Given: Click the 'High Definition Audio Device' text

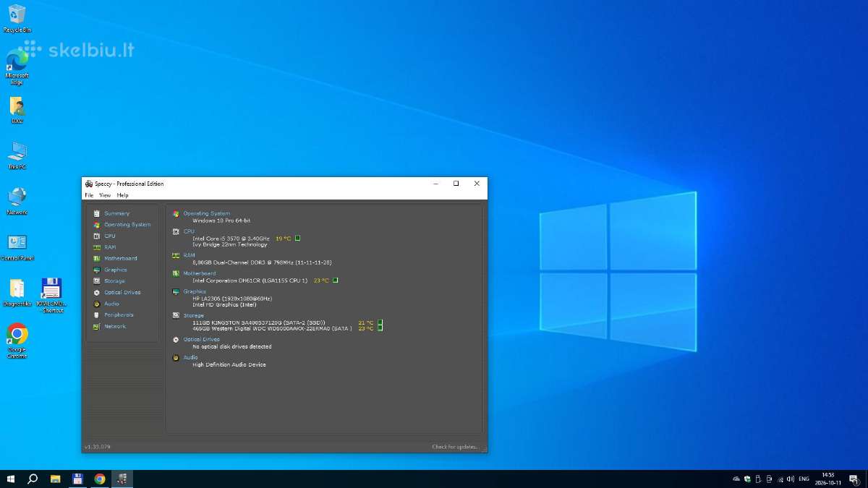Looking at the screenshot, I should click(229, 364).
